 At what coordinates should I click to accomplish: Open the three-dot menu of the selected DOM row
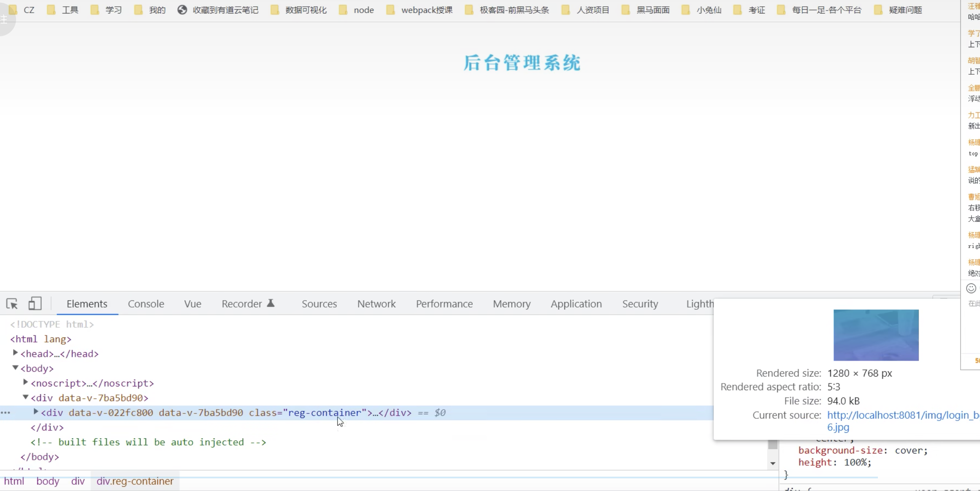(x=5, y=413)
